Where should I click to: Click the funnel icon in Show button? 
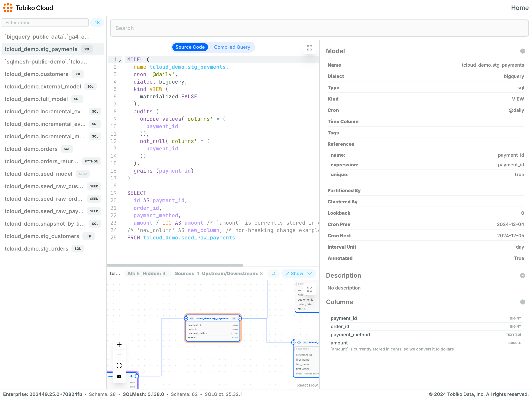click(x=287, y=273)
